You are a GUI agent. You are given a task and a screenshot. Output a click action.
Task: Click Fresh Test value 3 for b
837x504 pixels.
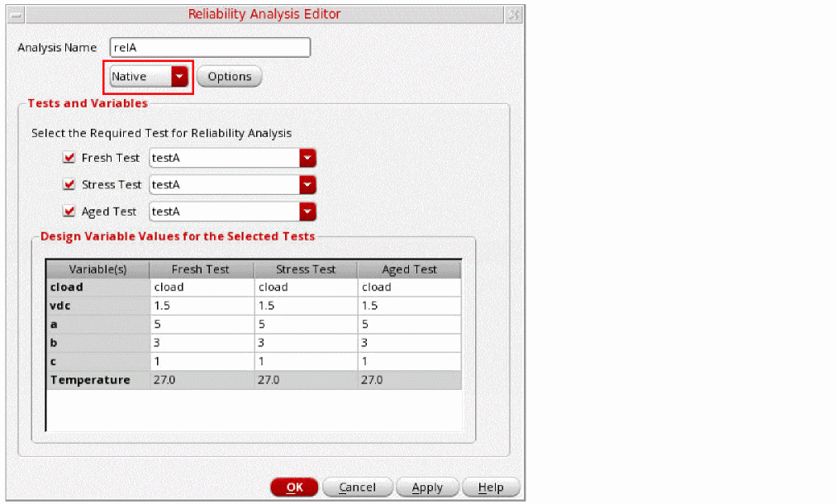click(202, 343)
